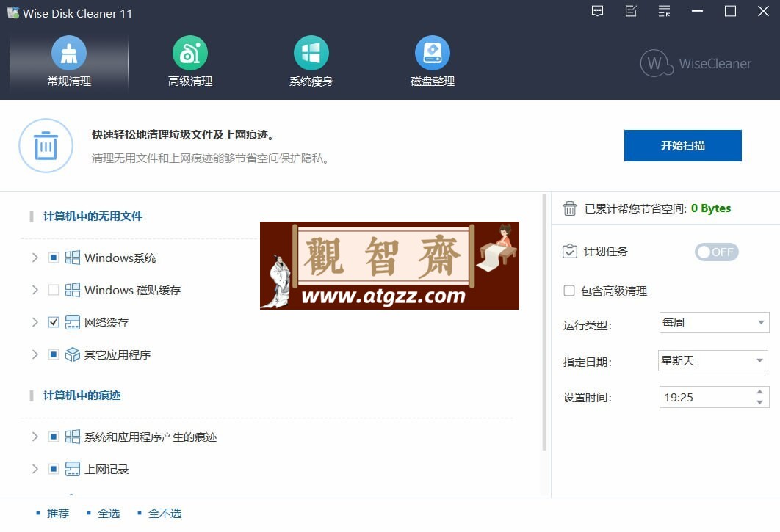
Task: Enable the 包含高级清理 checkbox
Action: tap(569, 291)
